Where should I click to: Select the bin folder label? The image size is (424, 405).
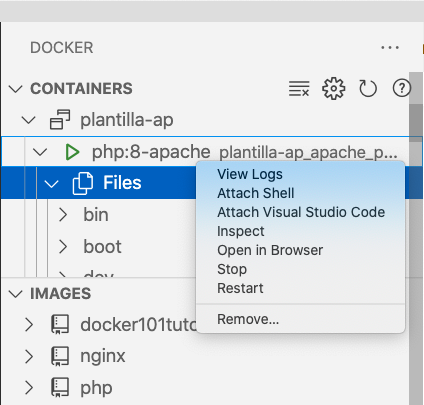pyautogui.click(x=96, y=215)
